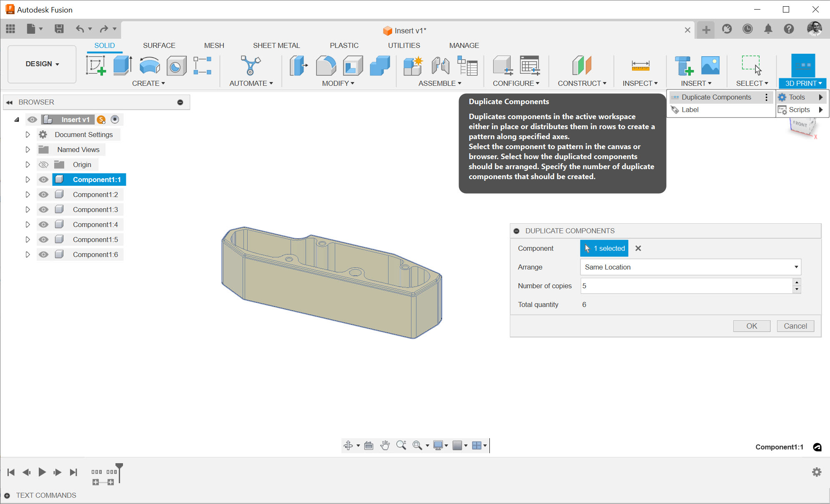Click the Offset Plane Construct icon

point(582,66)
